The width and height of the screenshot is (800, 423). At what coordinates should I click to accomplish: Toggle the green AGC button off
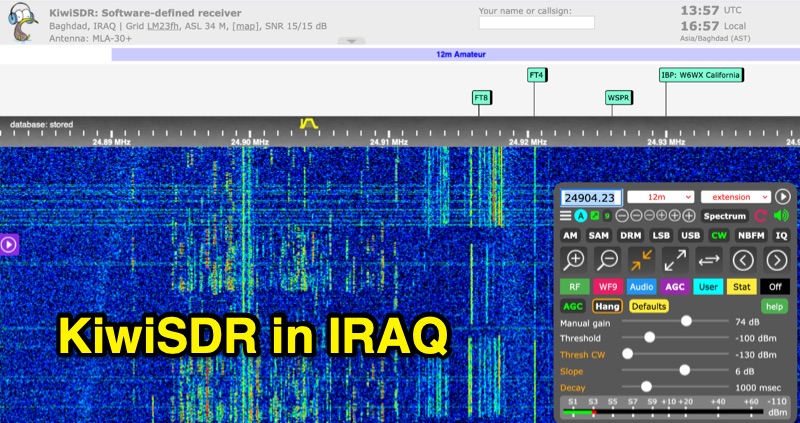coord(572,306)
